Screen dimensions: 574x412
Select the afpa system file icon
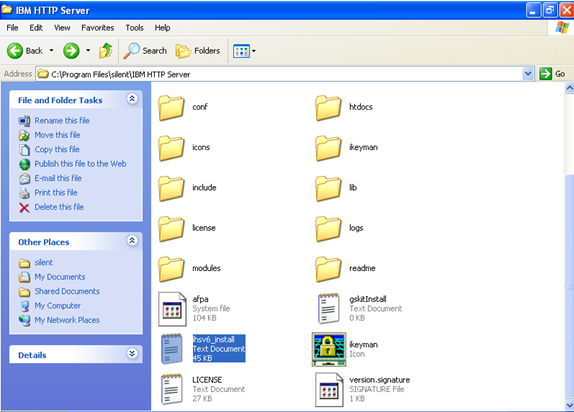pyautogui.click(x=172, y=309)
